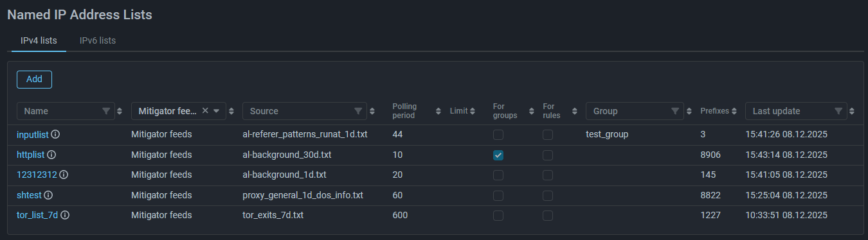Sort by Limit column arrows
This screenshot has height=240, width=868.
point(473,111)
